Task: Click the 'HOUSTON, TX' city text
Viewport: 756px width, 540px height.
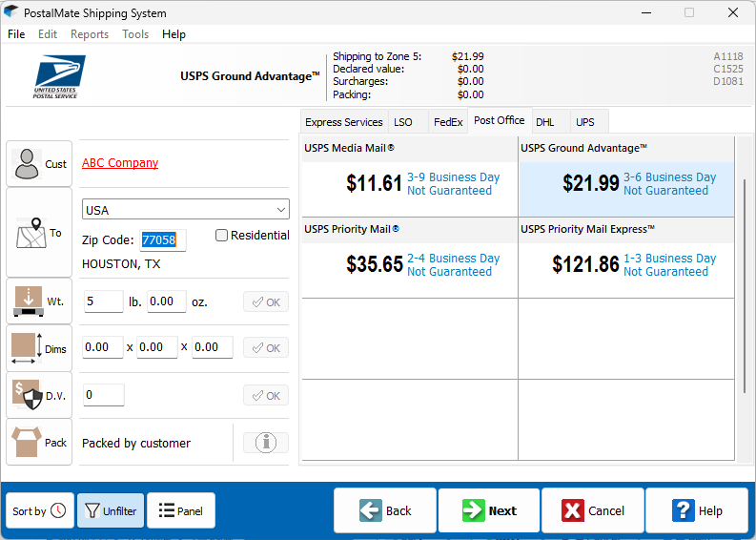Action: tap(121, 264)
